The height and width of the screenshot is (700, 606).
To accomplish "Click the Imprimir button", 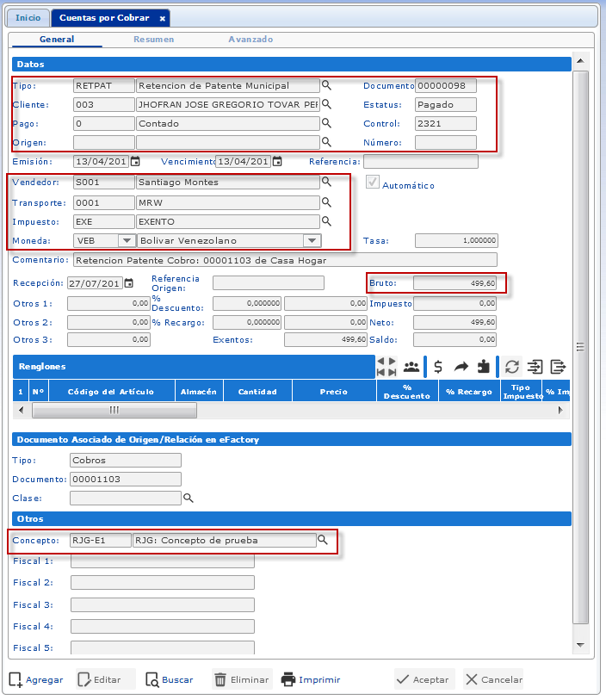I will point(311,679).
